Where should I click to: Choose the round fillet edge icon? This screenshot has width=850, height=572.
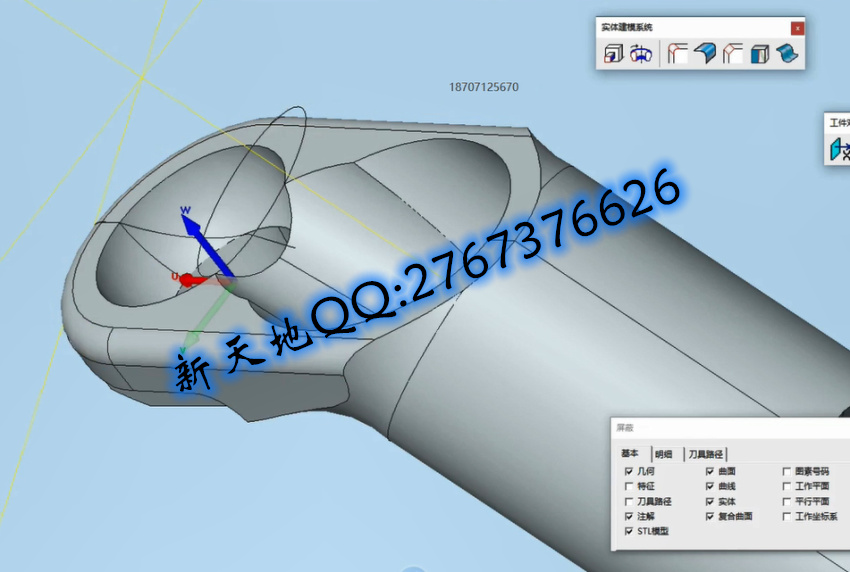point(678,54)
